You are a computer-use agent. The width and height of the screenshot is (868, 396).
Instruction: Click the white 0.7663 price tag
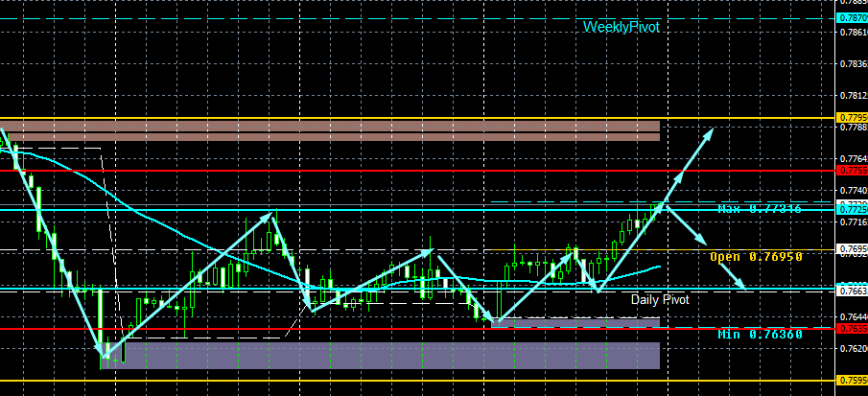853,291
